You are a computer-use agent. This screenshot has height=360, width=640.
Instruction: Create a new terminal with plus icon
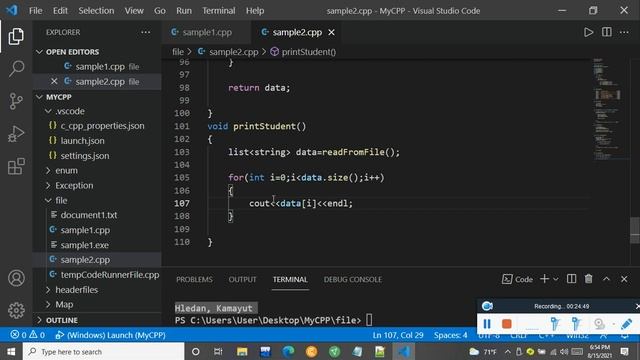(544, 279)
